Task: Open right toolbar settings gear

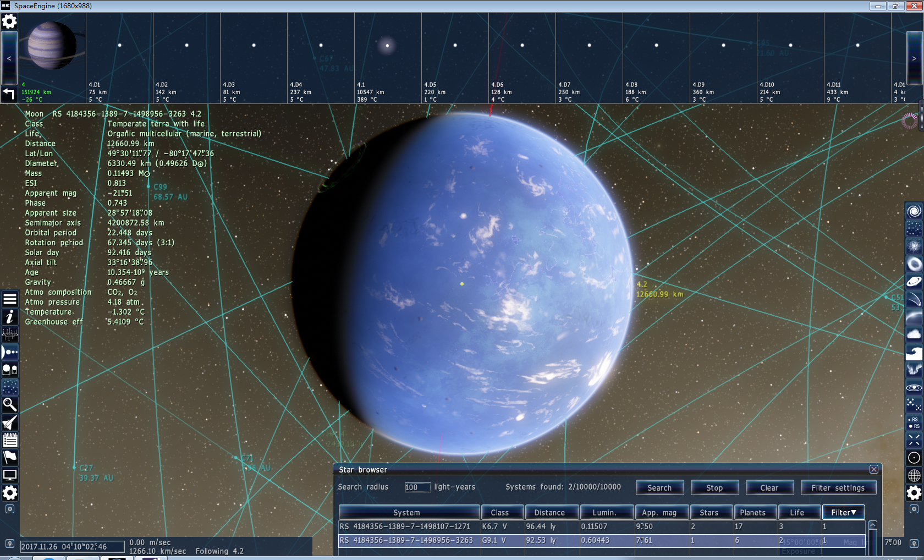Action: click(914, 493)
